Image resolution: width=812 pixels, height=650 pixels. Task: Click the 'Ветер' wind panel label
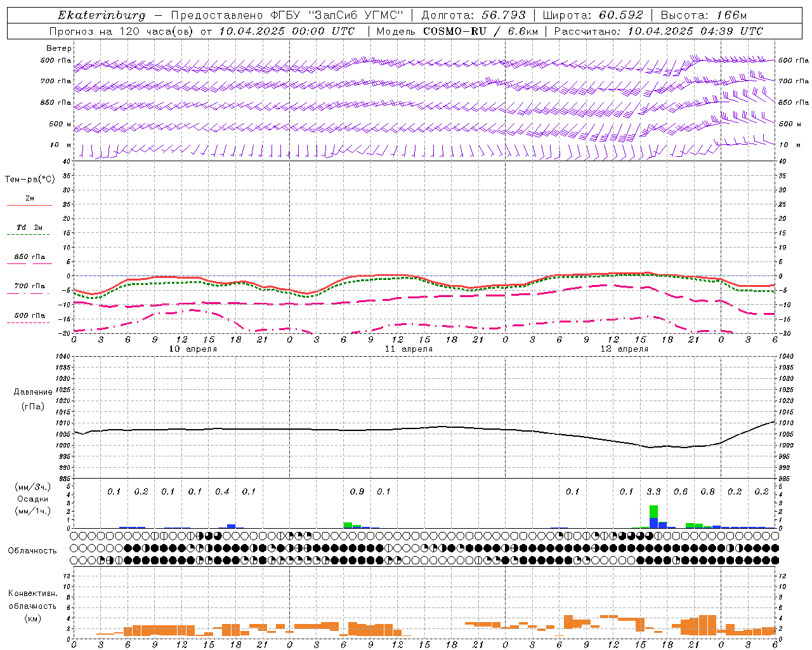tap(59, 48)
